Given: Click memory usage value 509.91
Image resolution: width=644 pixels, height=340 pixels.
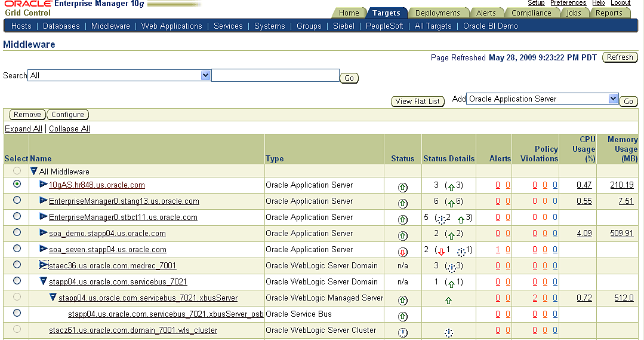Looking at the screenshot, I should [621, 233].
